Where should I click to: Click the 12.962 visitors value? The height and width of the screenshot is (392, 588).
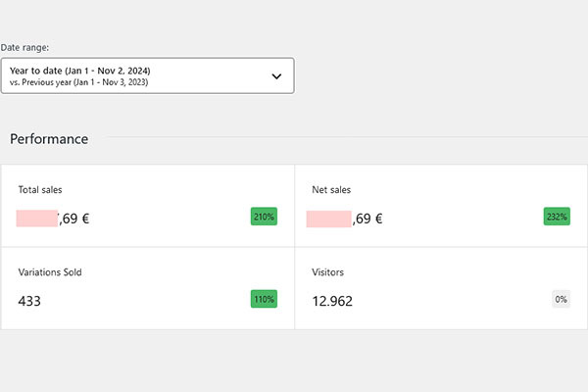[x=332, y=301]
